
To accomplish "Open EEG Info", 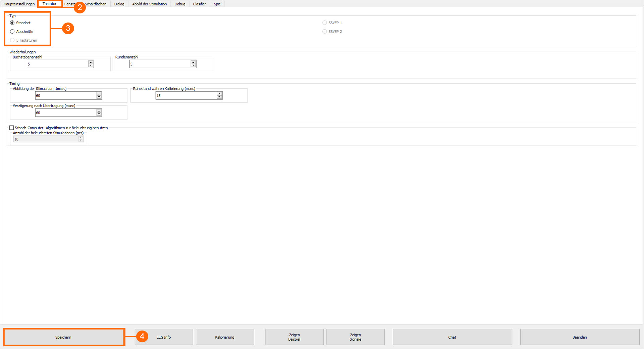I will 164,337.
